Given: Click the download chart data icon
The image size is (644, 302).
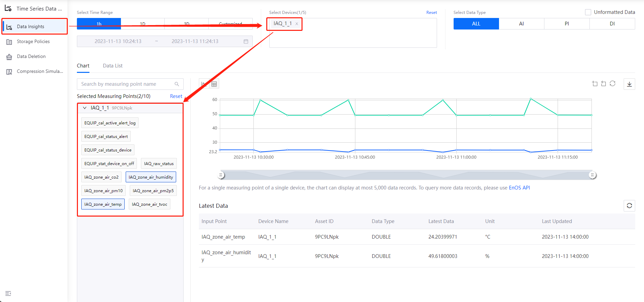Looking at the screenshot, I should coord(629,84).
